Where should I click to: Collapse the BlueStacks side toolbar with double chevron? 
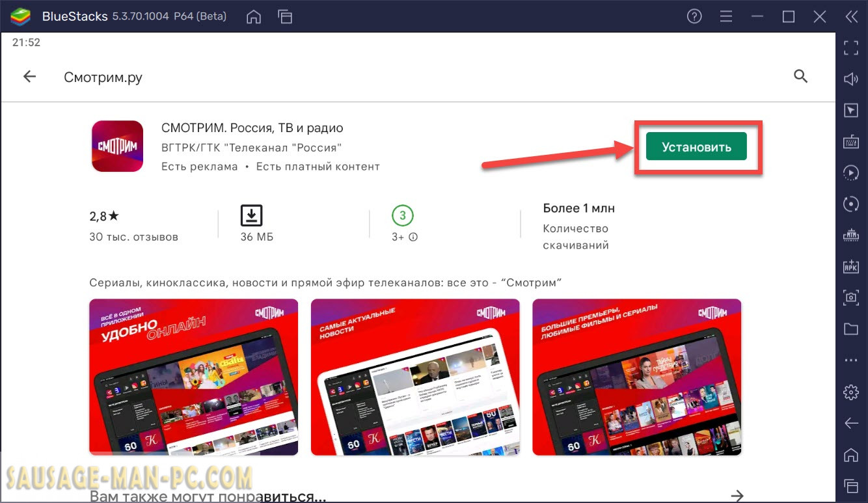point(850,17)
